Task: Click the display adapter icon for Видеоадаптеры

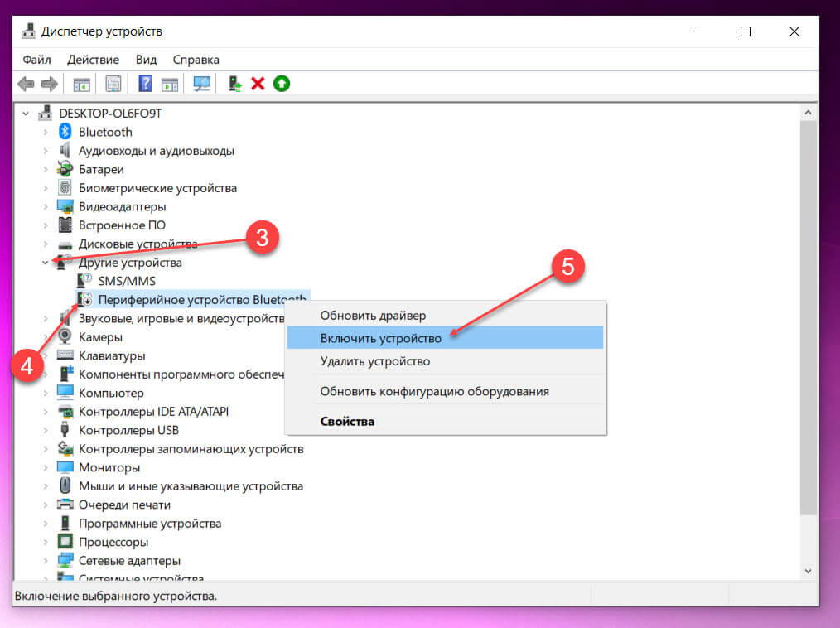Action: [65, 206]
